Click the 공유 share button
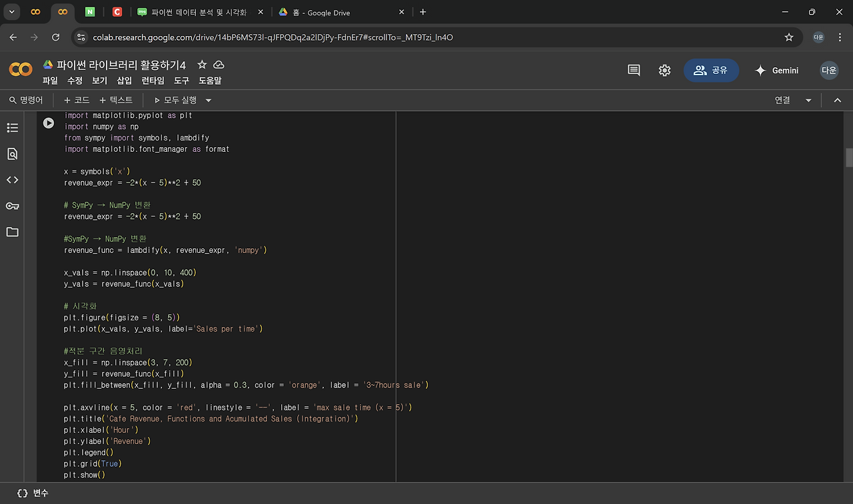853x504 pixels. [711, 70]
